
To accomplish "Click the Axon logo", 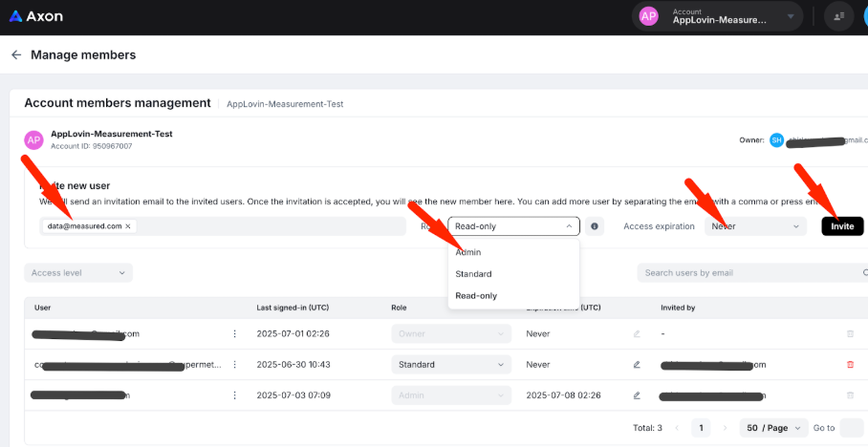I will (x=36, y=16).
